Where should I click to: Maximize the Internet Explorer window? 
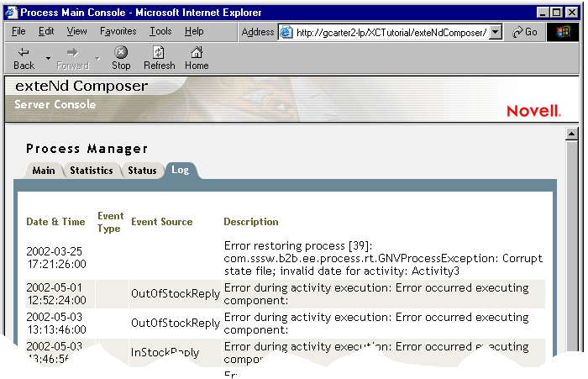(556, 13)
